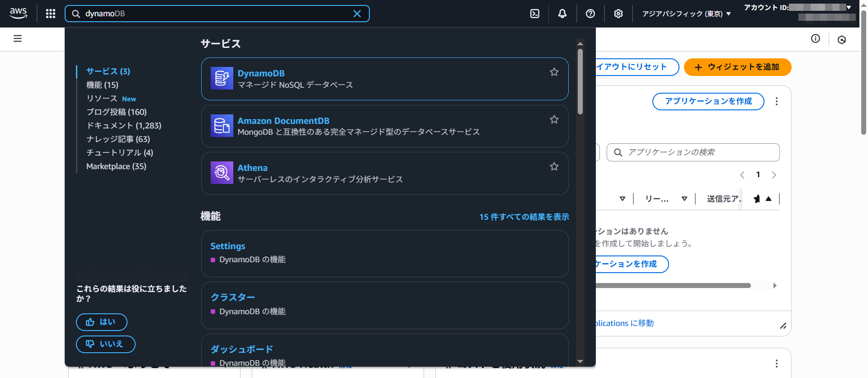Open the AWS services grid menu
The width and height of the screenshot is (868, 378).
[x=51, y=14]
